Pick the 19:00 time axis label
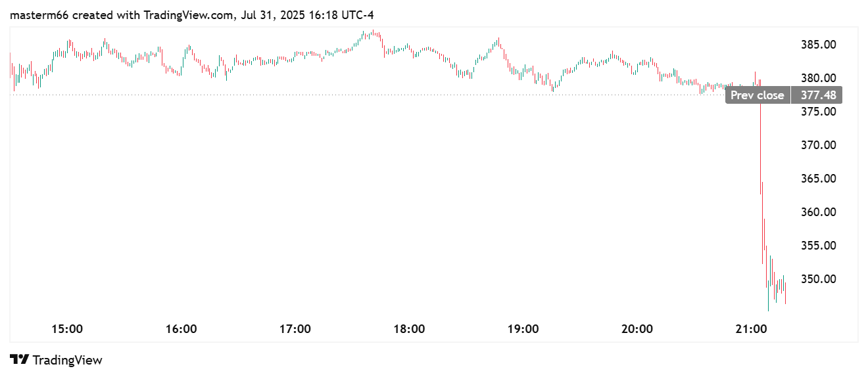Screen dimensions: 868x377 click(523, 328)
